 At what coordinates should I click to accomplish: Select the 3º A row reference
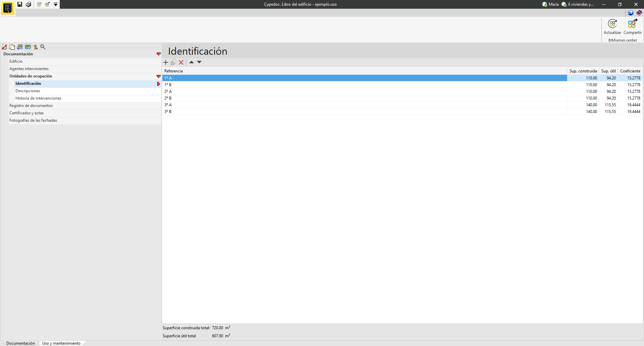point(365,105)
